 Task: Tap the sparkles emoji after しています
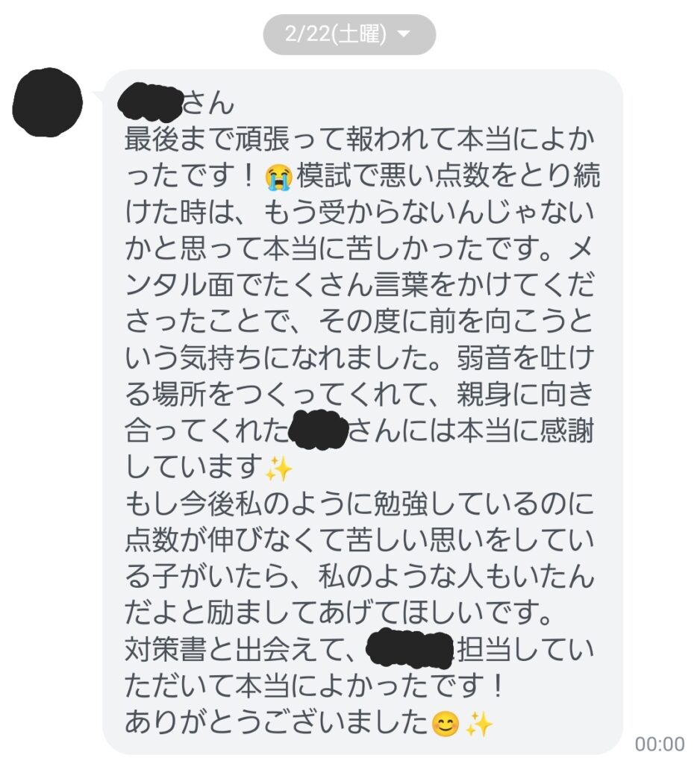pyautogui.click(x=278, y=468)
